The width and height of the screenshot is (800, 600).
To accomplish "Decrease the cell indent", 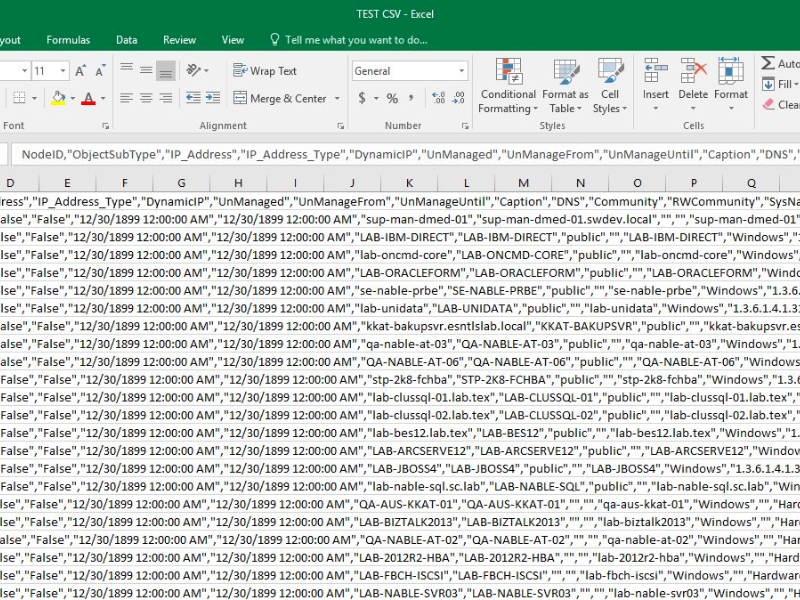I will [x=193, y=98].
